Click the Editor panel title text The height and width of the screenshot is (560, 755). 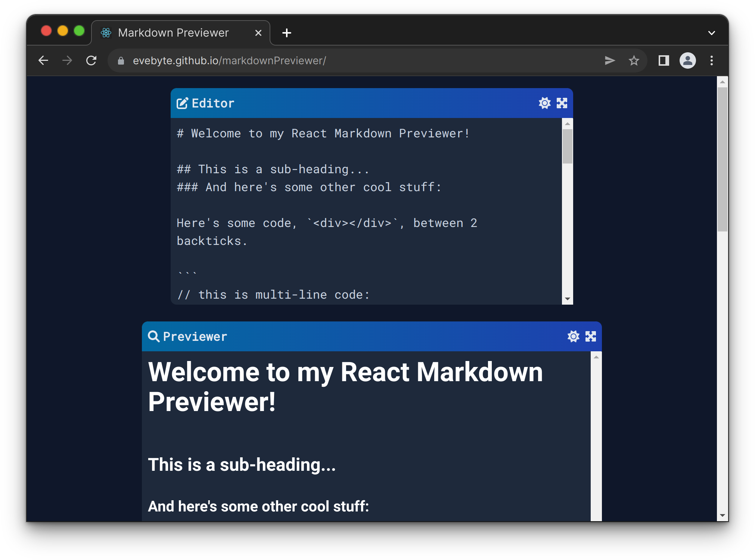[x=213, y=103]
